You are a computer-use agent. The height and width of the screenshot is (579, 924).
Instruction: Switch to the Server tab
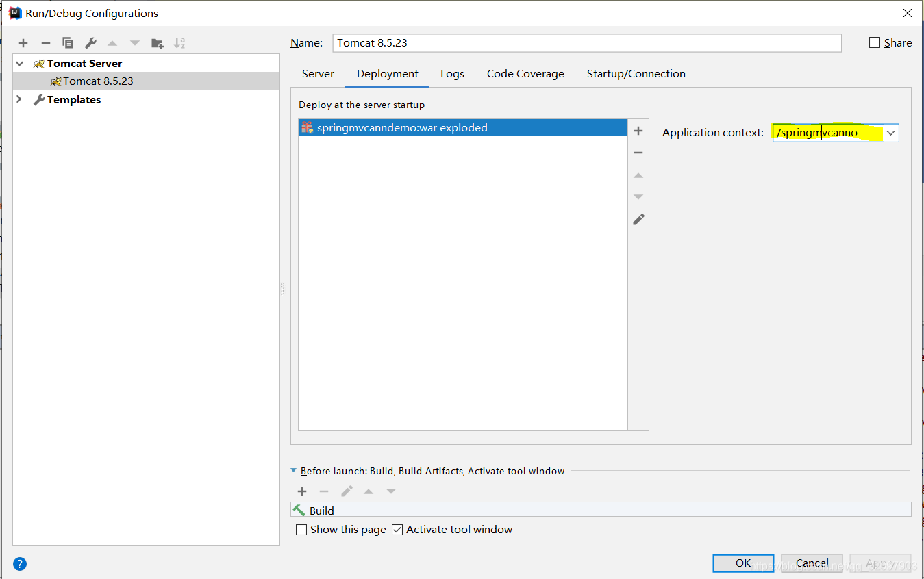coord(318,74)
